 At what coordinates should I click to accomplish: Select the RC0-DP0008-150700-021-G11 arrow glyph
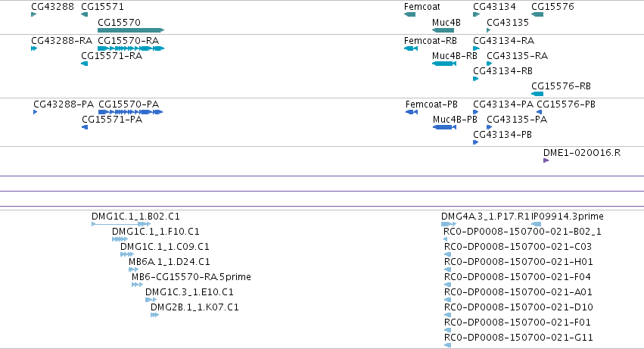tap(447, 345)
